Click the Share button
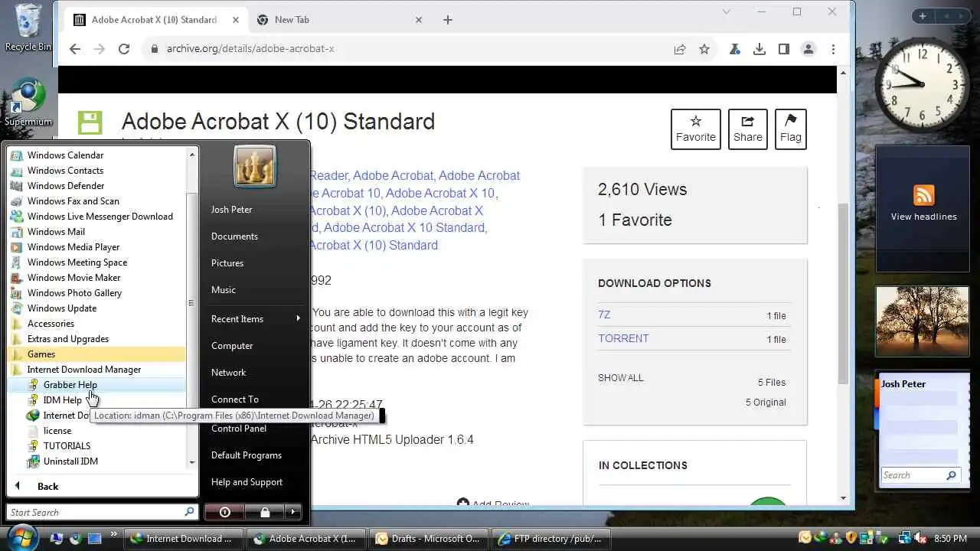This screenshot has height=551, width=980. coord(748,129)
